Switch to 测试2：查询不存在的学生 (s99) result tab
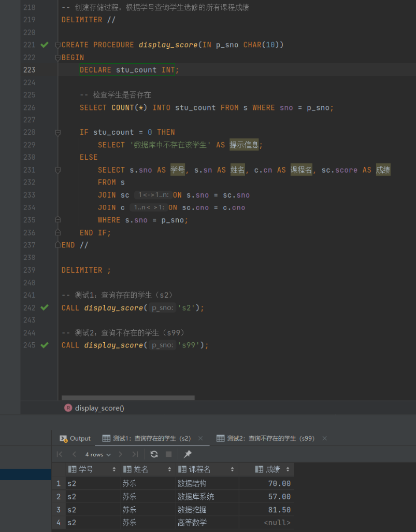Viewport: 416px width, 532px height. tap(265, 438)
